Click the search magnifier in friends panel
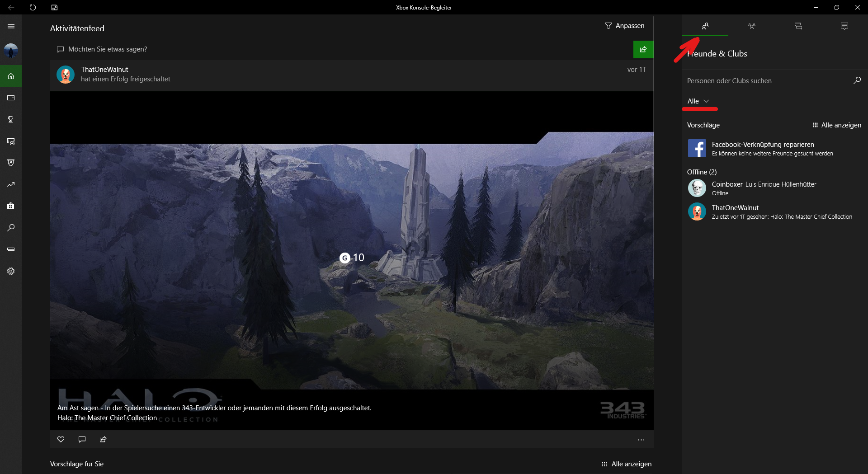The height and width of the screenshot is (474, 868). pos(857,80)
